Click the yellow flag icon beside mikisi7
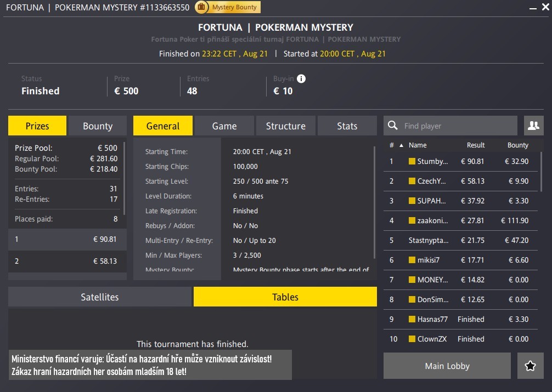This screenshot has height=392, width=552. click(412, 260)
